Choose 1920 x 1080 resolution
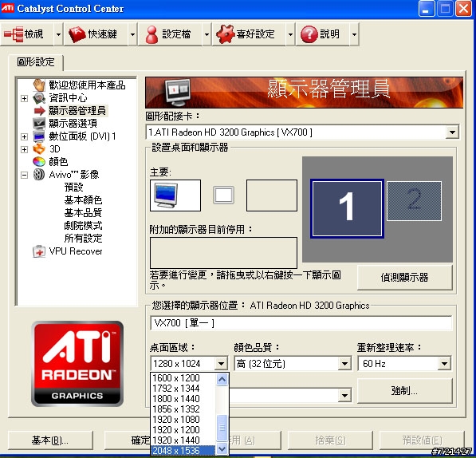 (183, 420)
